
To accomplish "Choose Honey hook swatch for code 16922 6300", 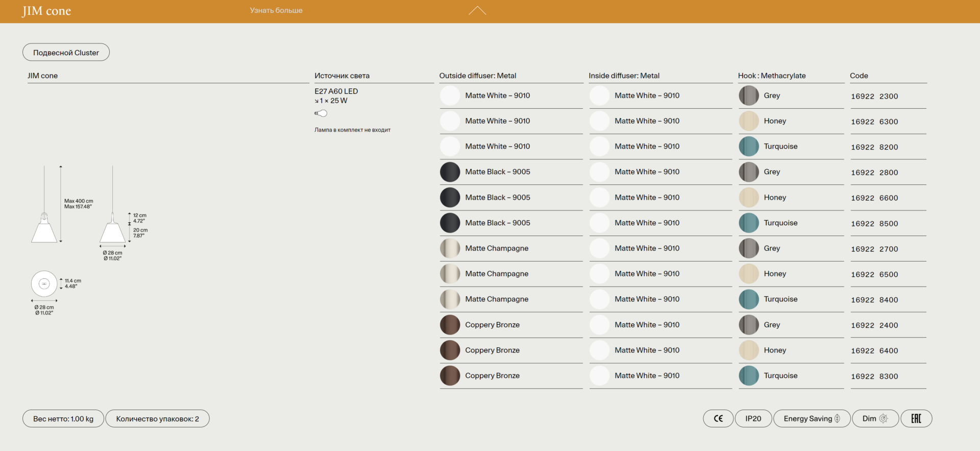I will [749, 121].
